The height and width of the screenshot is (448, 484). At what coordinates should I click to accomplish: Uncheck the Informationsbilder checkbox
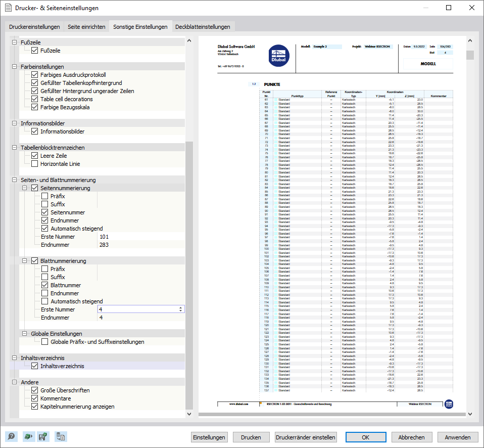click(x=34, y=131)
